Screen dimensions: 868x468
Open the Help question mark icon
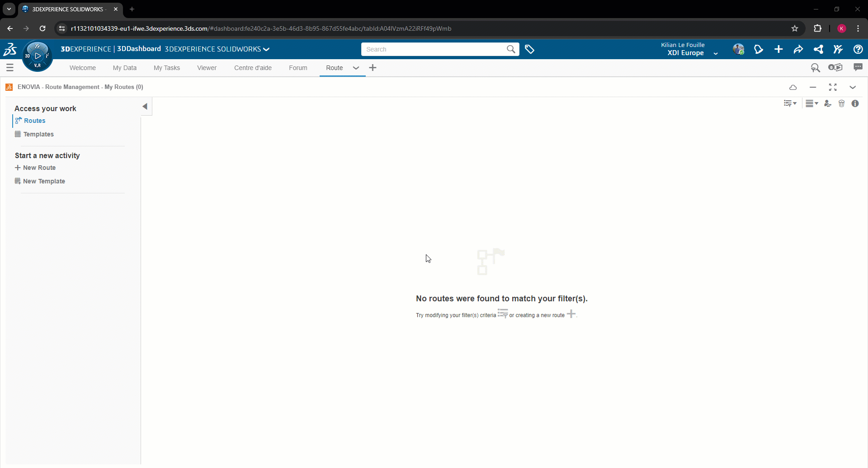pos(858,49)
